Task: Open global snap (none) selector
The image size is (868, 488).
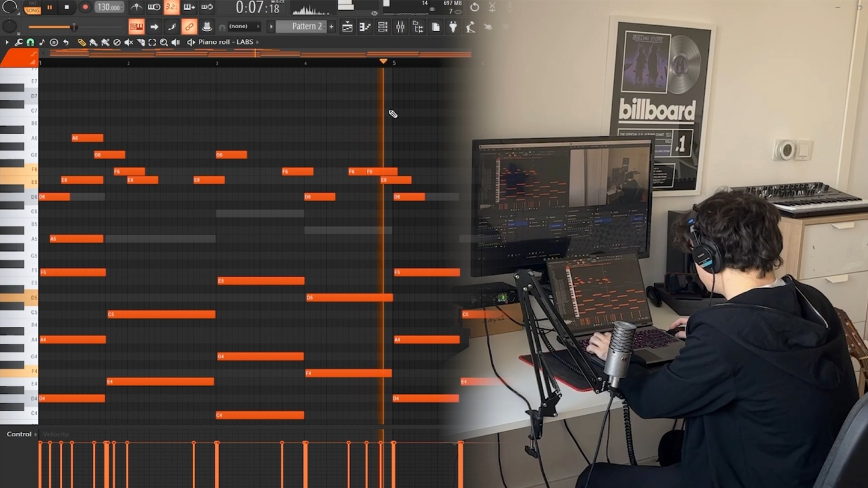Action: point(243,26)
